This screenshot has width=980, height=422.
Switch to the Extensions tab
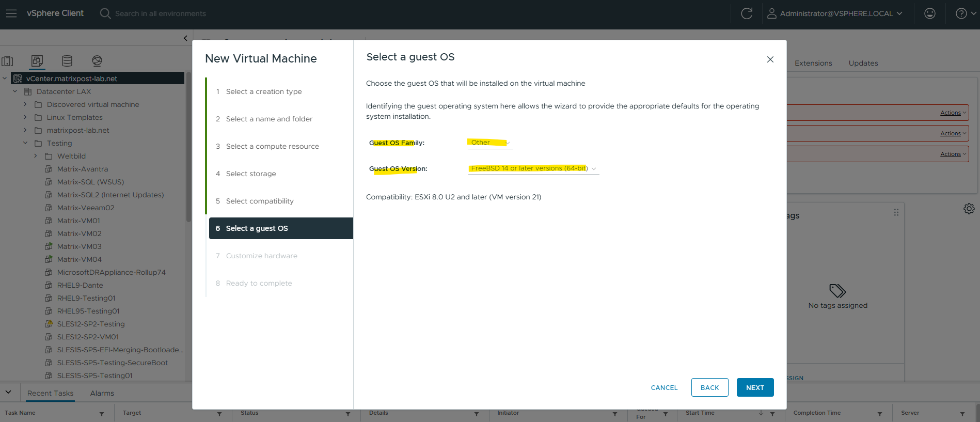pos(813,63)
